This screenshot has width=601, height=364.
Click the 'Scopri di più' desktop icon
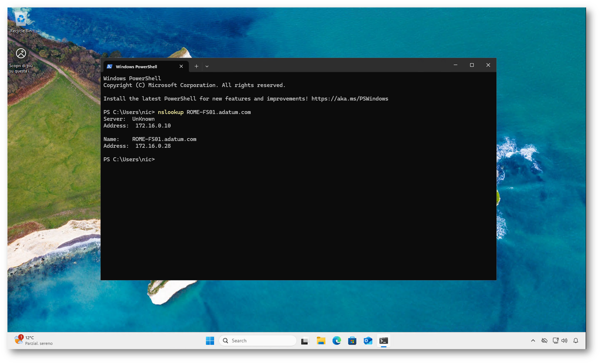[21, 60]
